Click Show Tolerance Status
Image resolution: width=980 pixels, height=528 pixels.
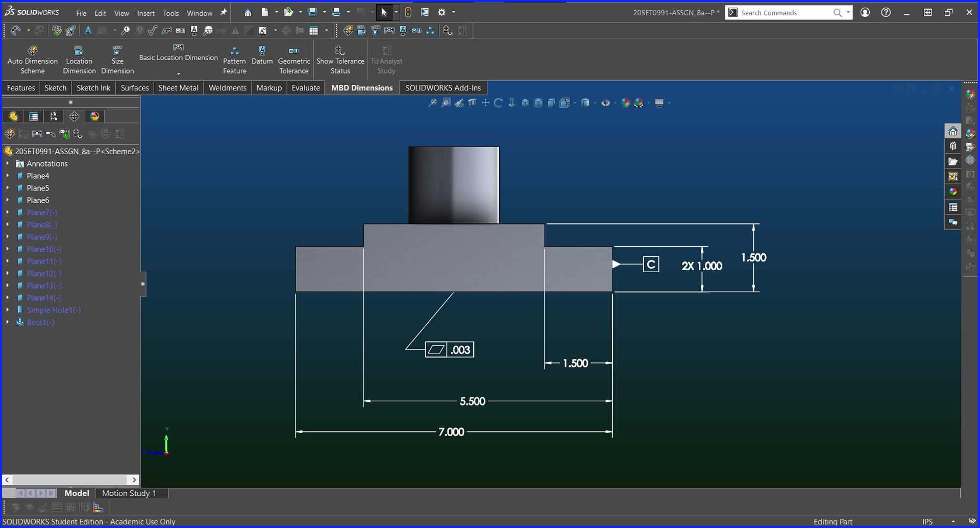(x=340, y=60)
